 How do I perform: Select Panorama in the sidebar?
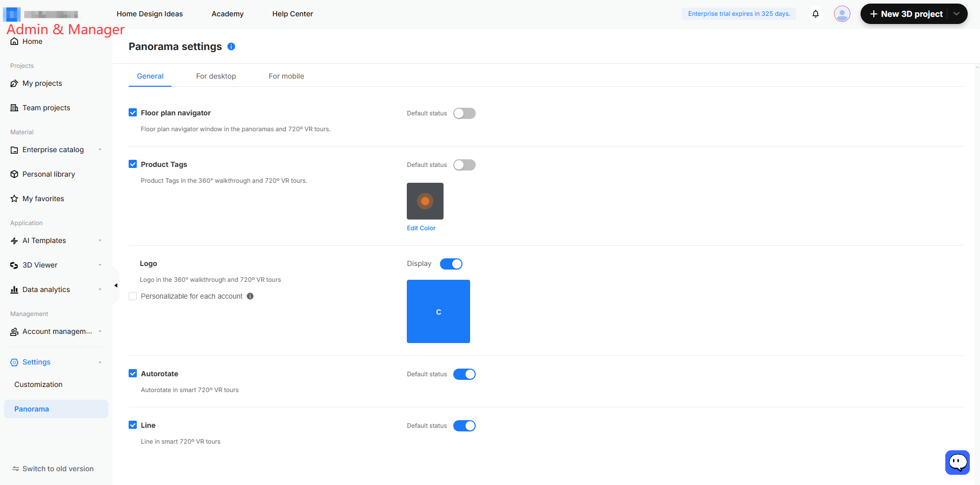pos(56,409)
